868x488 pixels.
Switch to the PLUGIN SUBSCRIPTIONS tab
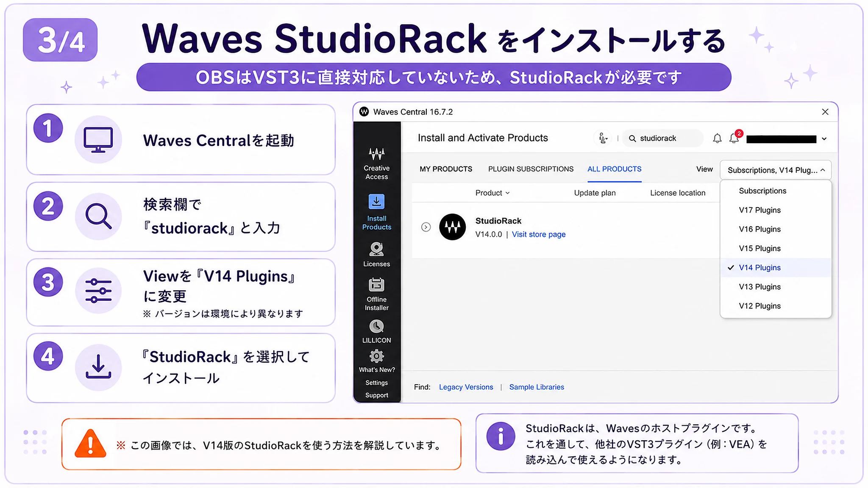click(x=531, y=169)
